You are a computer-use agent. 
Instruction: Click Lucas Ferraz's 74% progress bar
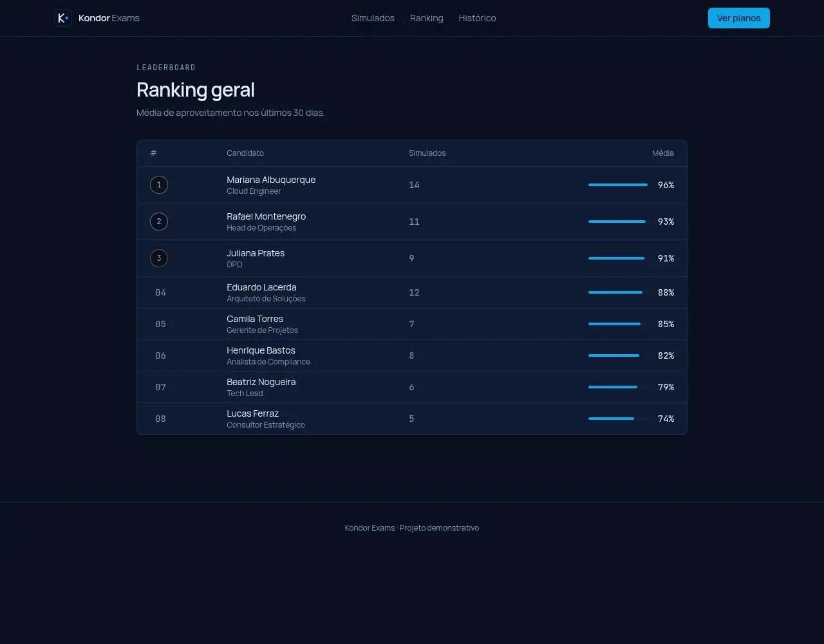click(619, 419)
